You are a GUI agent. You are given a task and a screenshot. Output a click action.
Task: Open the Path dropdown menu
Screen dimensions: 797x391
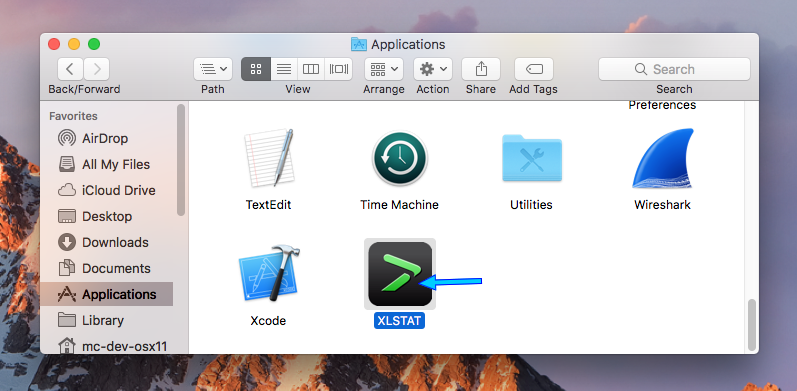click(x=213, y=69)
